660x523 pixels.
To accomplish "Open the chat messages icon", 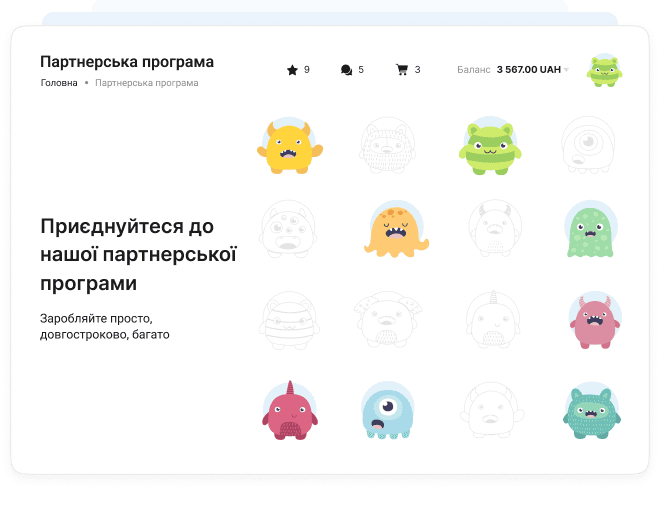I will [346, 70].
